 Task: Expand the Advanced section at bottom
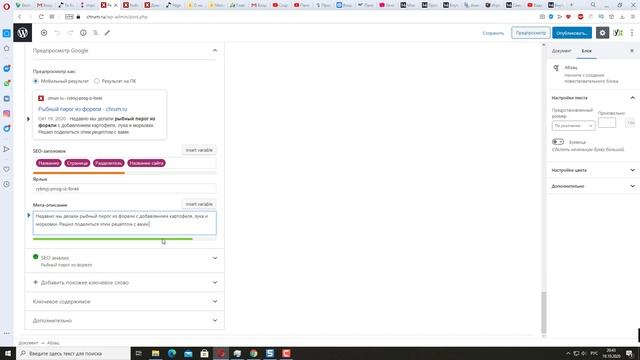click(x=124, y=320)
